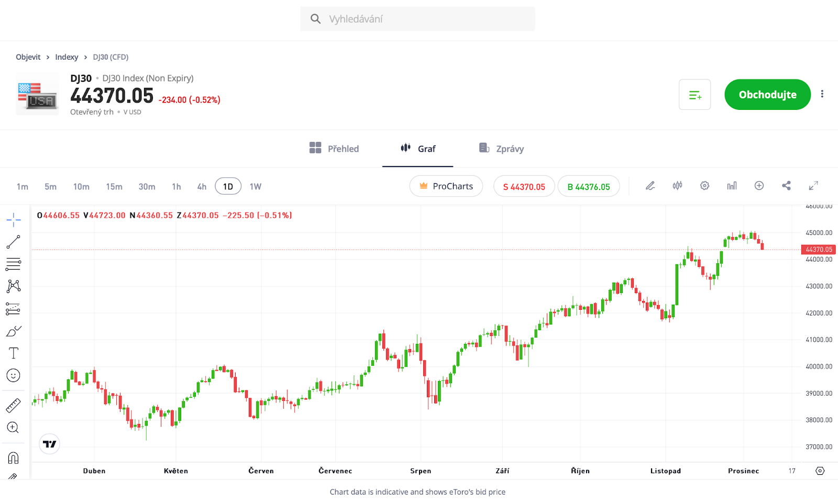Select the 1h timeframe
The image size is (838, 504).
(x=177, y=187)
